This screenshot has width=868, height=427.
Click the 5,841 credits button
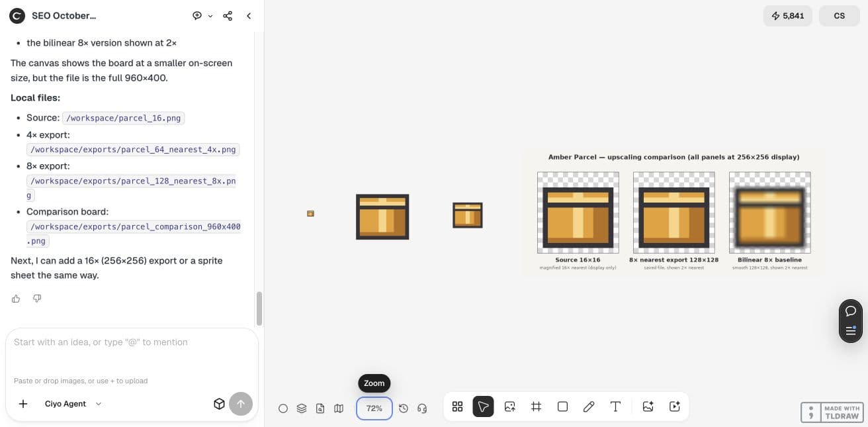787,16
